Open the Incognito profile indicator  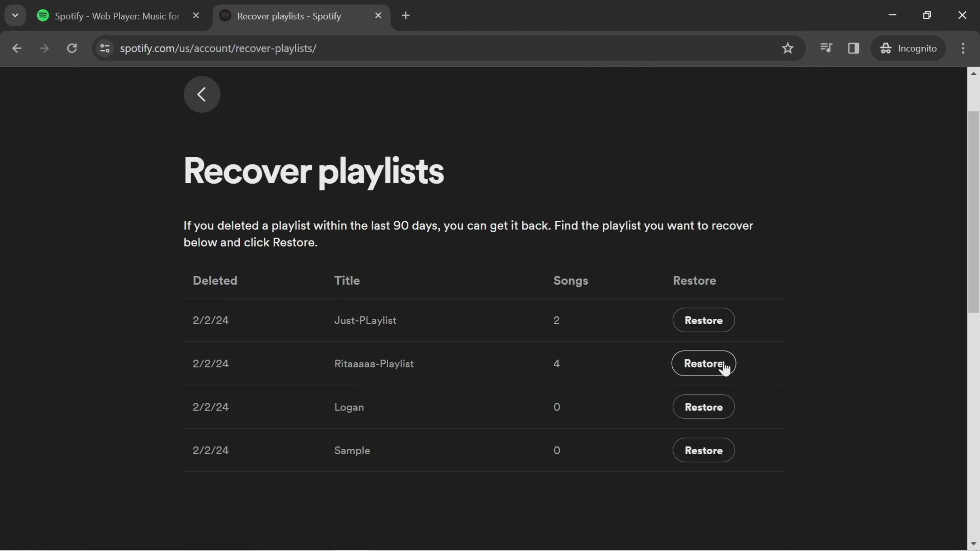point(908,48)
